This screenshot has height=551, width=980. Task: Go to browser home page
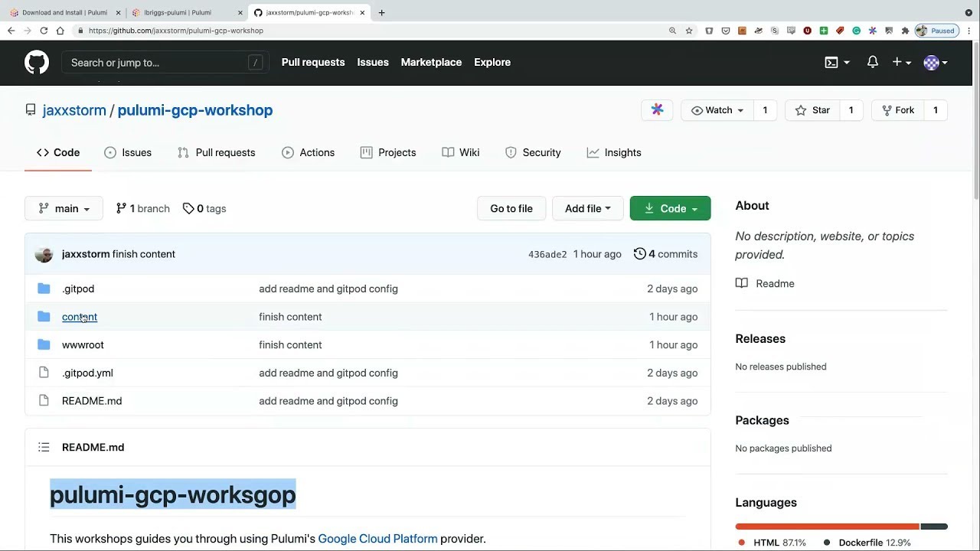click(x=60, y=31)
